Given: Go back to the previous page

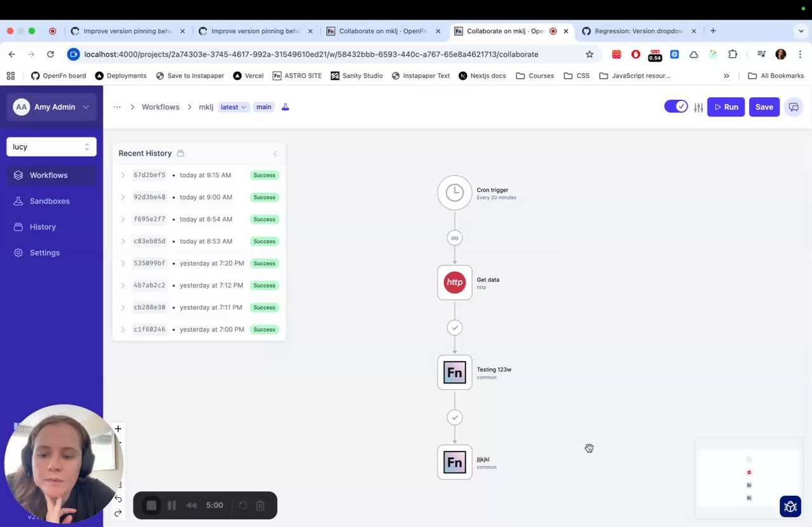Looking at the screenshot, I should (12, 55).
